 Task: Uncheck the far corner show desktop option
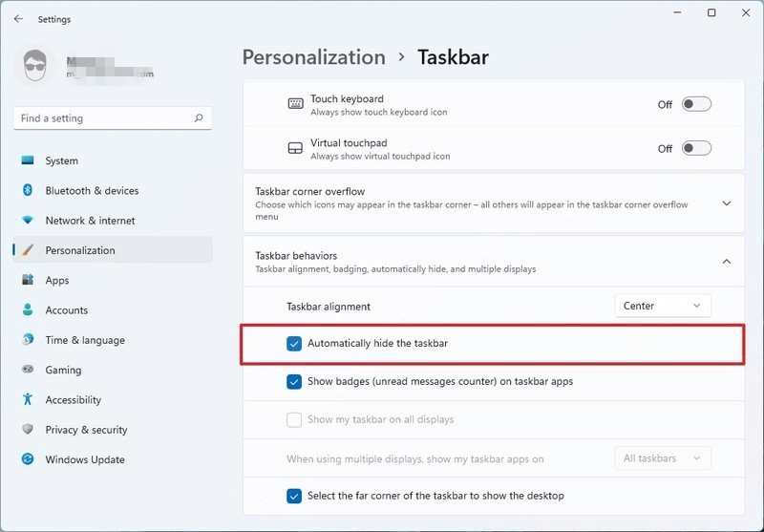coord(294,496)
